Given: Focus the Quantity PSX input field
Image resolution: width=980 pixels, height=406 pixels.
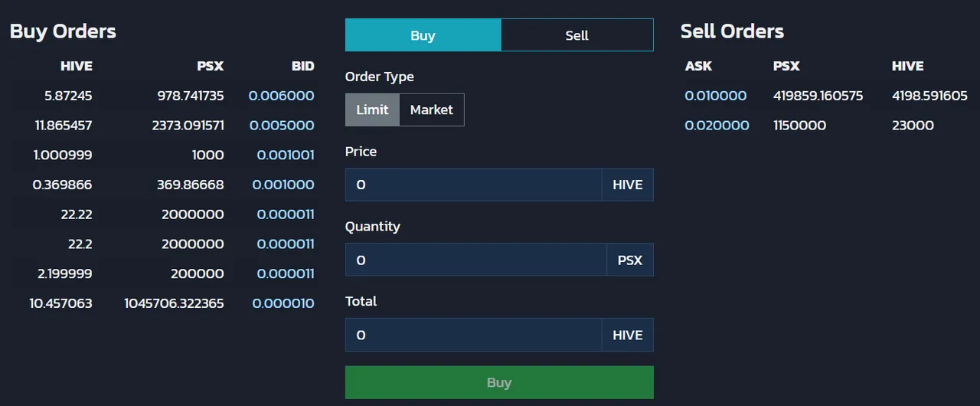Looking at the screenshot, I should click(x=475, y=260).
